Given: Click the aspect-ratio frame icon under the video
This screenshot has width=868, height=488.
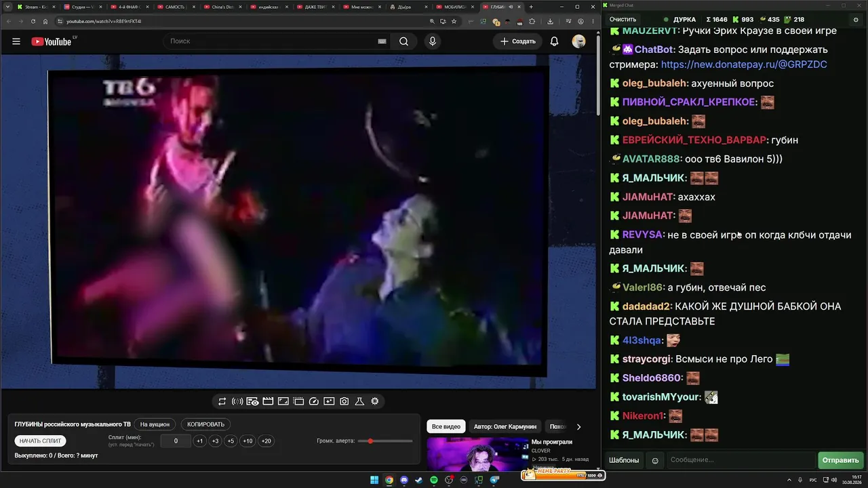Looking at the screenshot, I should 283,401.
